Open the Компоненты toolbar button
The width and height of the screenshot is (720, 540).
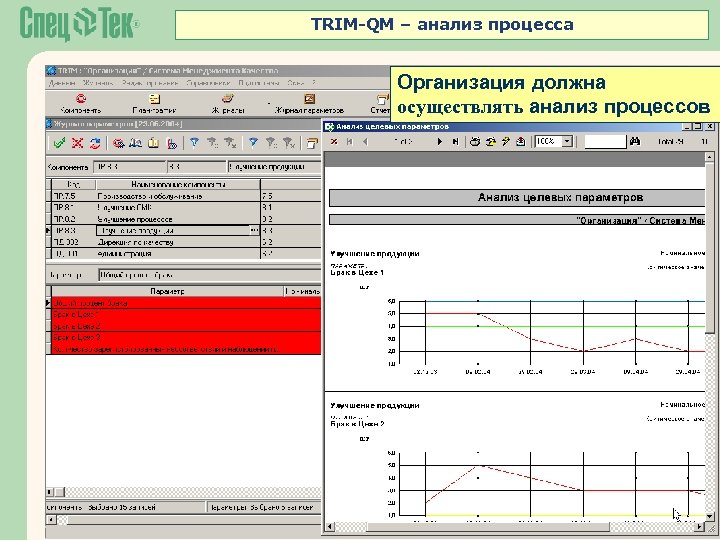tap(81, 104)
